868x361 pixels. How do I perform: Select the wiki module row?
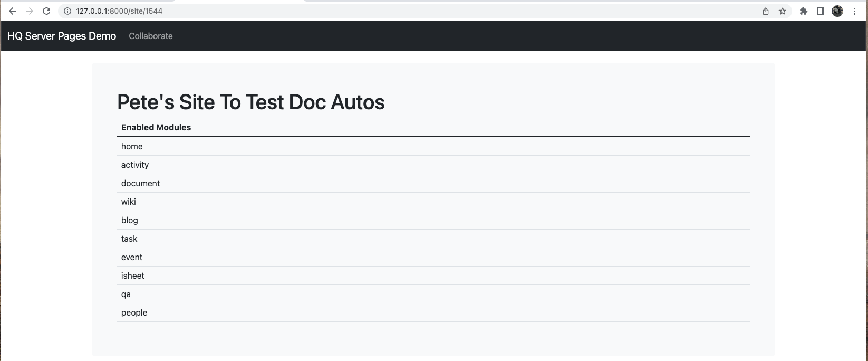129,202
